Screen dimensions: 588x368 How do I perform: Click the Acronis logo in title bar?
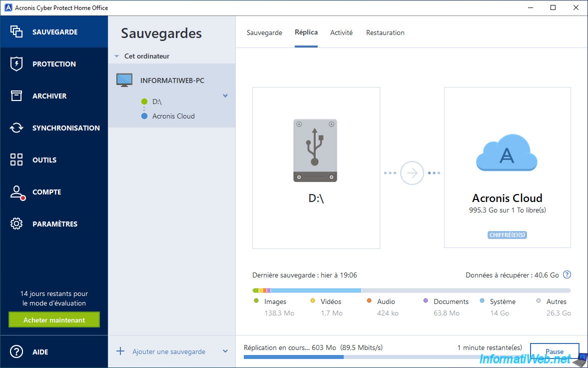pos(8,7)
